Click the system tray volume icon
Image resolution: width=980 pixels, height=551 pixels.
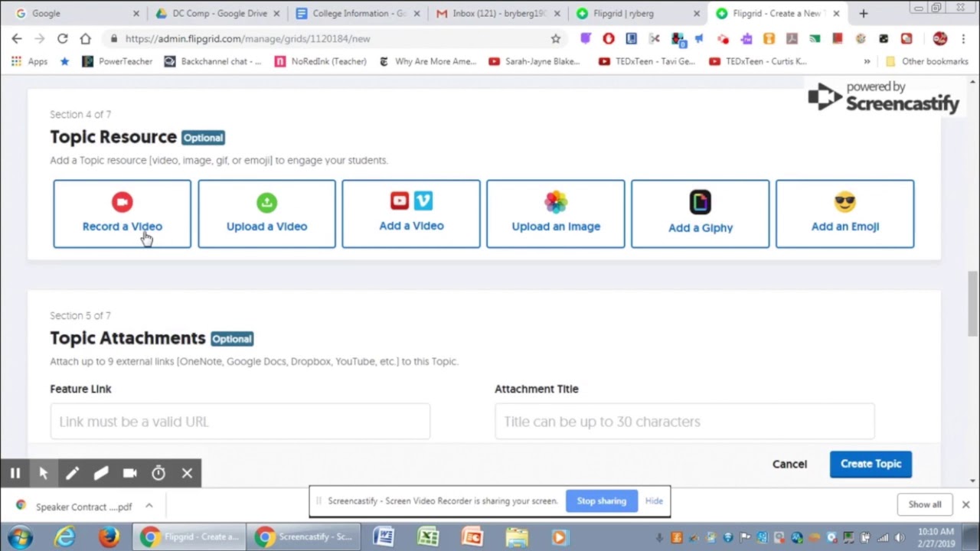coord(900,537)
